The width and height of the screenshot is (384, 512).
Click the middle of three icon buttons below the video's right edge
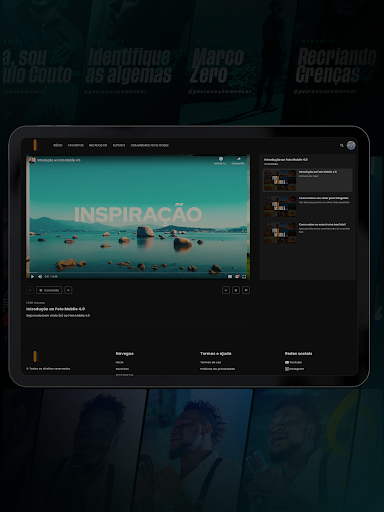236,290
